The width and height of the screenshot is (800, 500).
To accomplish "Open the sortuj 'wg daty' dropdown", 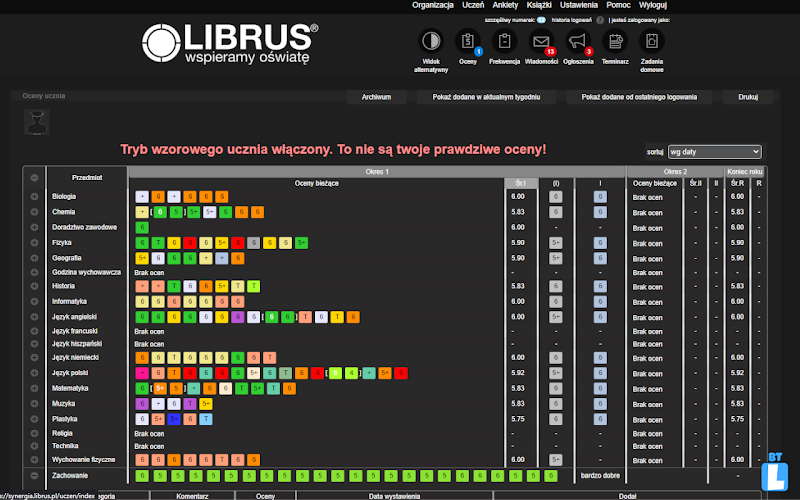I will point(714,152).
